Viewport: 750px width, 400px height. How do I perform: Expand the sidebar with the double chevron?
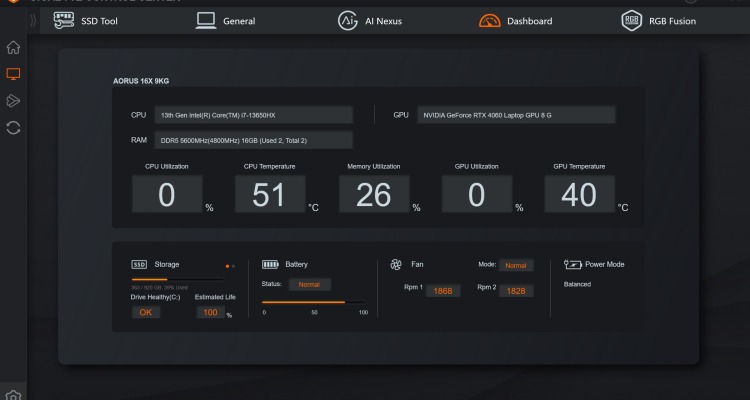[33, 21]
